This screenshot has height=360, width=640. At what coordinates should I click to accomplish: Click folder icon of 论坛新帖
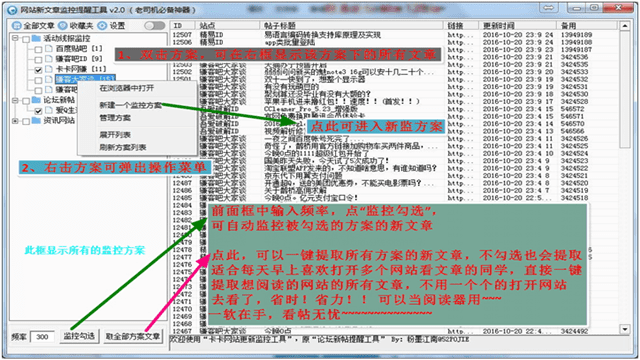click(x=36, y=100)
